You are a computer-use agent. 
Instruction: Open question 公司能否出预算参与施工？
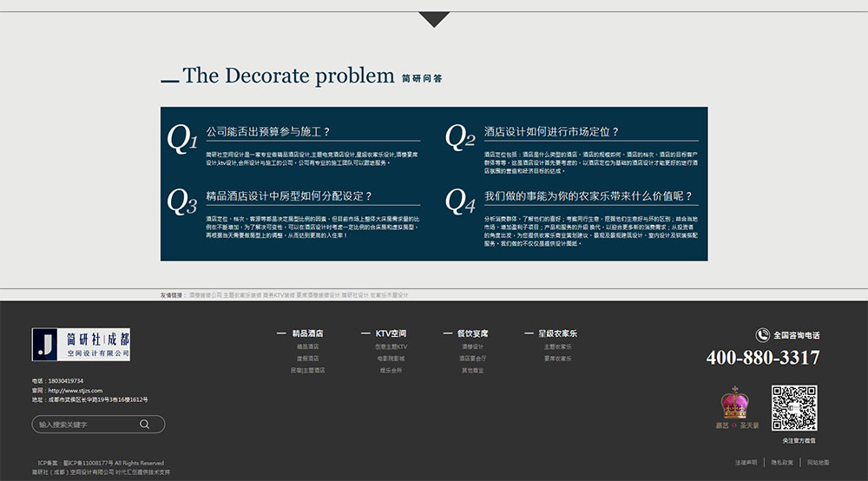click(268, 132)
